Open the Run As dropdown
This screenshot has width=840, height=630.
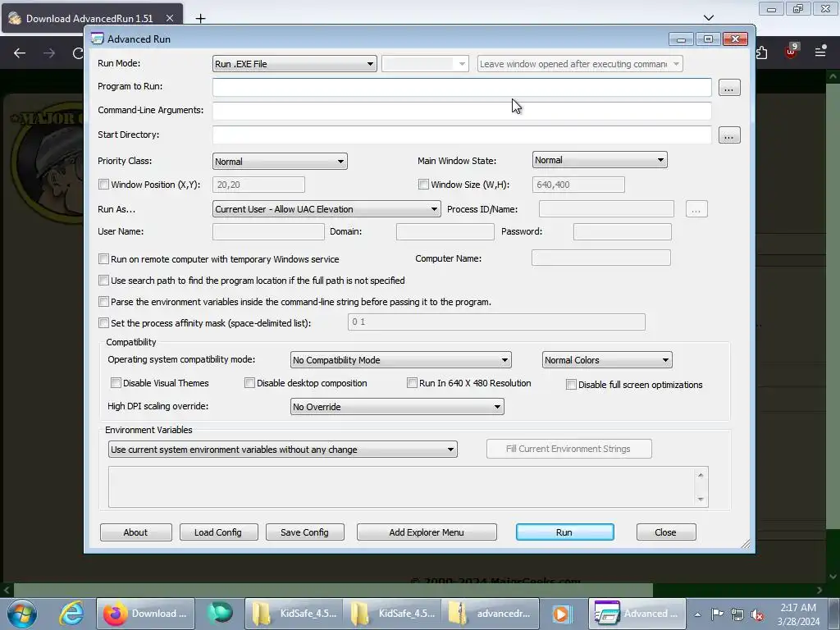(x=326, y=209)
